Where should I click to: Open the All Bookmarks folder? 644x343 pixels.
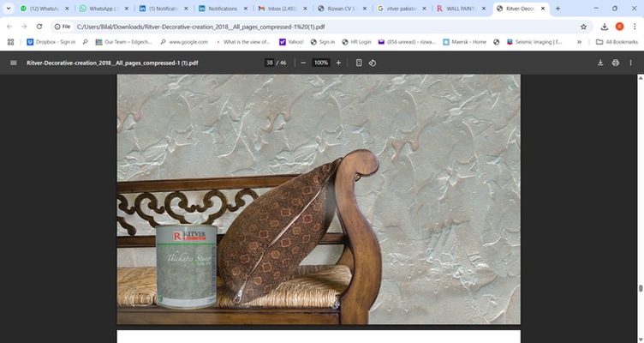point(617,42)
